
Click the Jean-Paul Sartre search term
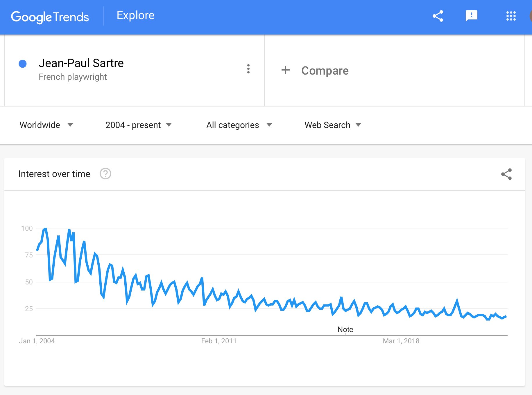pos(81,63)
